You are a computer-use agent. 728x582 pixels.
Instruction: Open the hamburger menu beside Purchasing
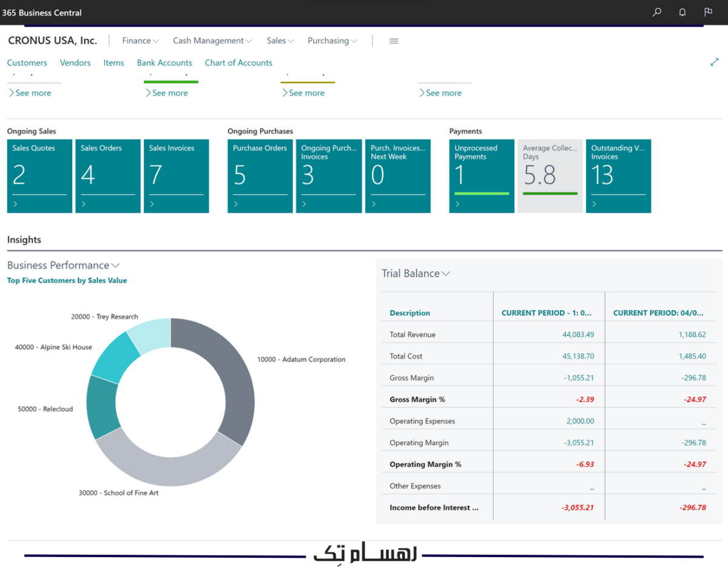pos(394,41)
